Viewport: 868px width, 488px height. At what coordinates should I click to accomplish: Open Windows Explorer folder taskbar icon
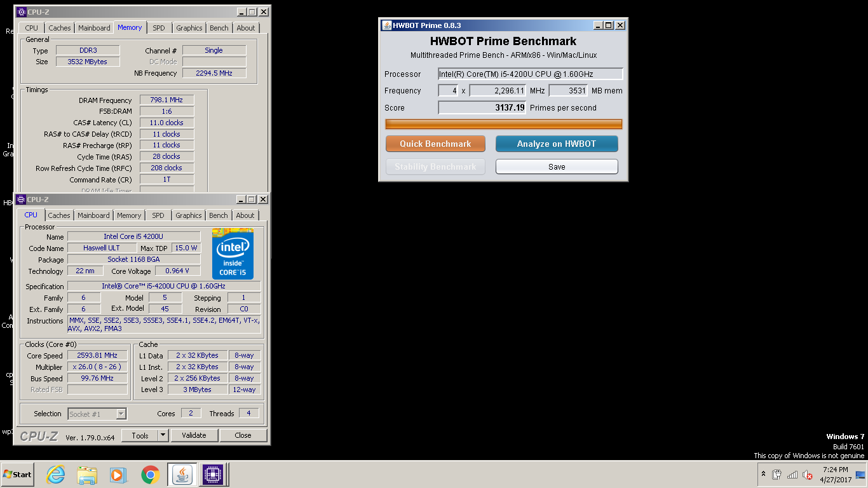point(87,475)
